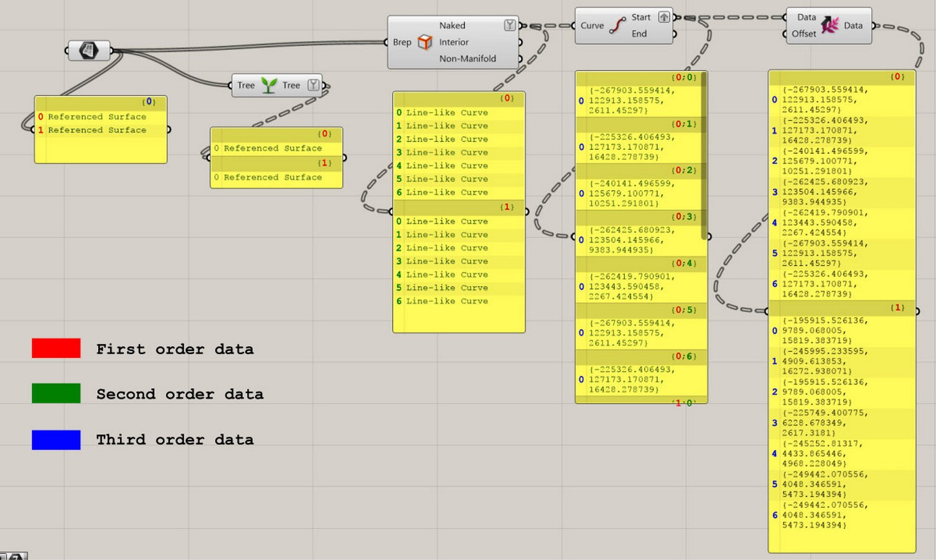Click the graft icon on Start output
The width and height of the screenshot is (936, 560).
(664, 17)
